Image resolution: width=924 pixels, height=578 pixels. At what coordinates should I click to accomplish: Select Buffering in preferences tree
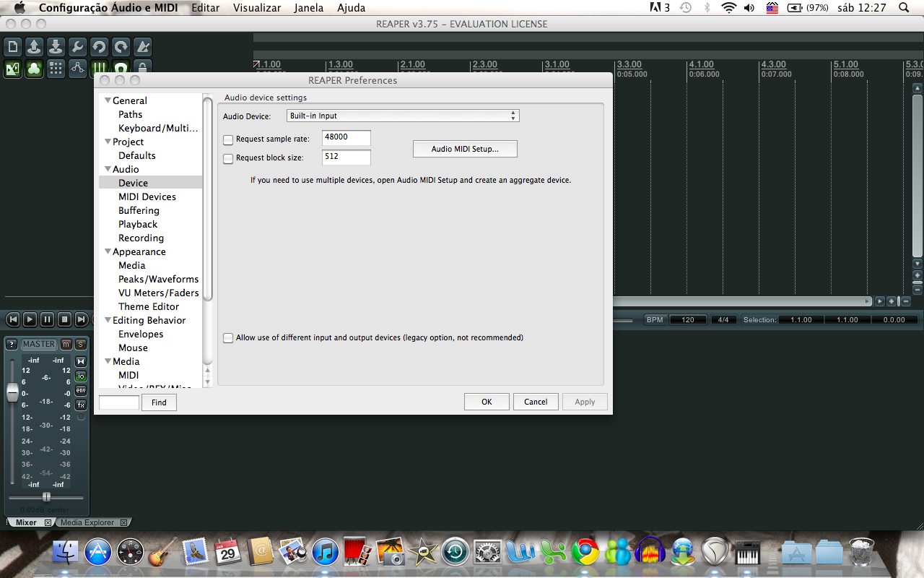139,210
